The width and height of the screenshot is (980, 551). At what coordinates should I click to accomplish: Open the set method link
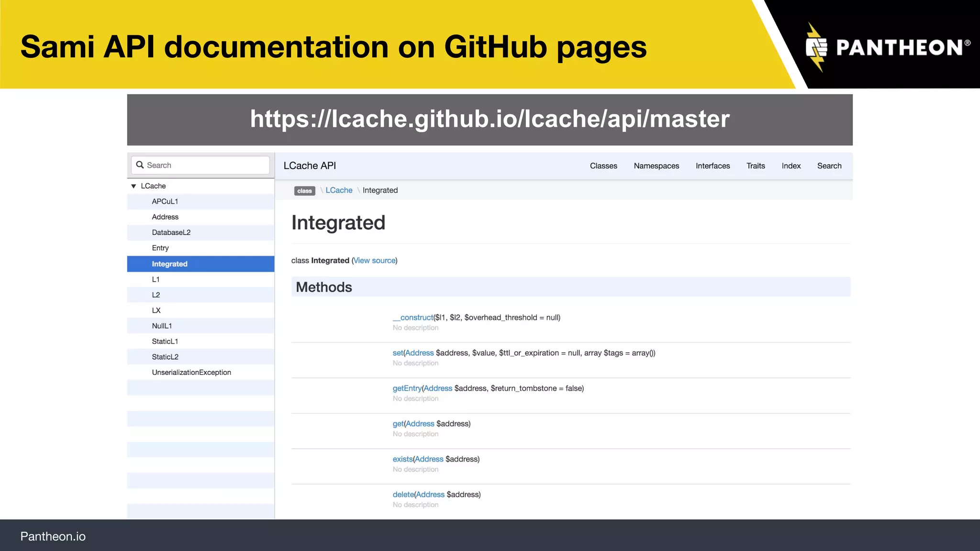pos(398,353)
